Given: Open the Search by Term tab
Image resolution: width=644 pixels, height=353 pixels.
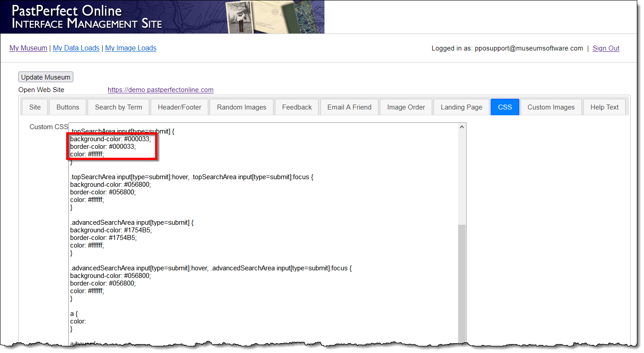Looking at the screenshot, I should (x=118, y=107).
